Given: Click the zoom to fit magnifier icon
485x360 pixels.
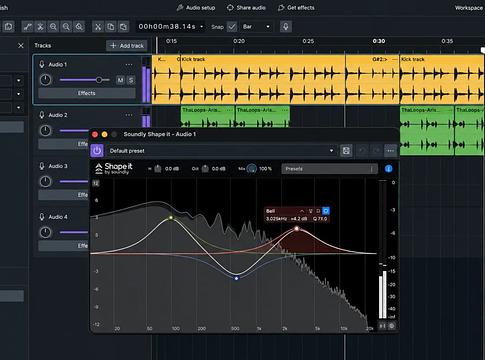Looking at the screenshot, I should click(79, 27).
